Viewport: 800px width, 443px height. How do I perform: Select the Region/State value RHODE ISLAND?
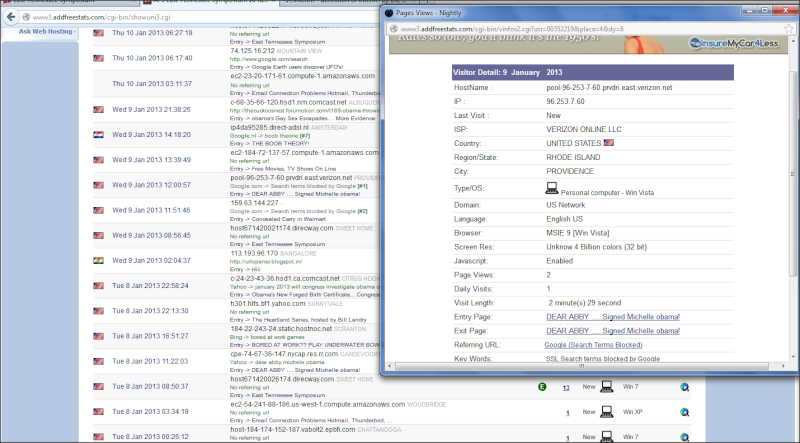573,158
